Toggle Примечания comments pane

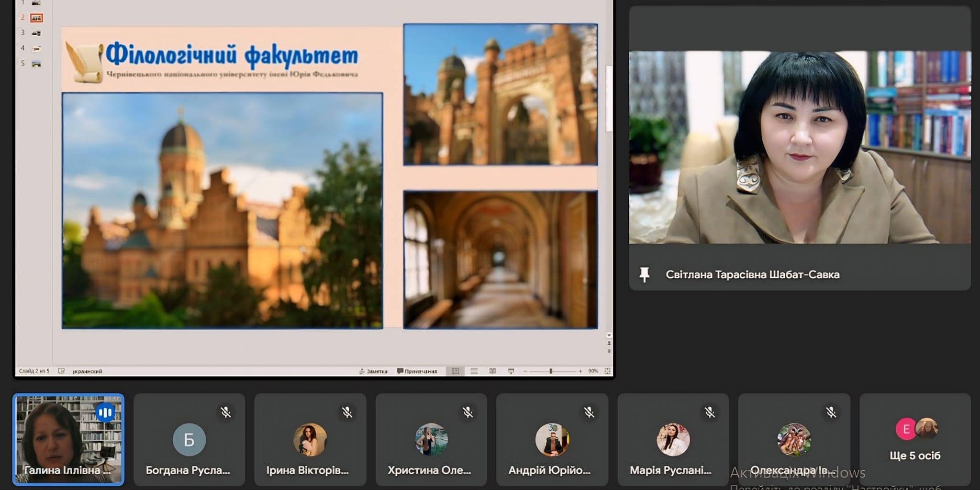click(417, 371)
